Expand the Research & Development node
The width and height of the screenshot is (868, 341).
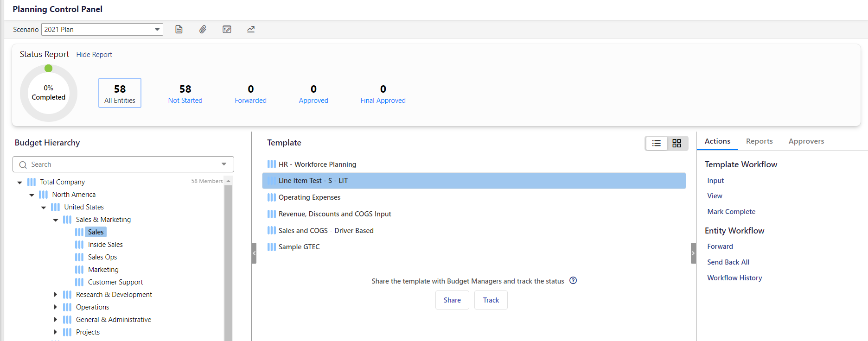click(56, 295)
